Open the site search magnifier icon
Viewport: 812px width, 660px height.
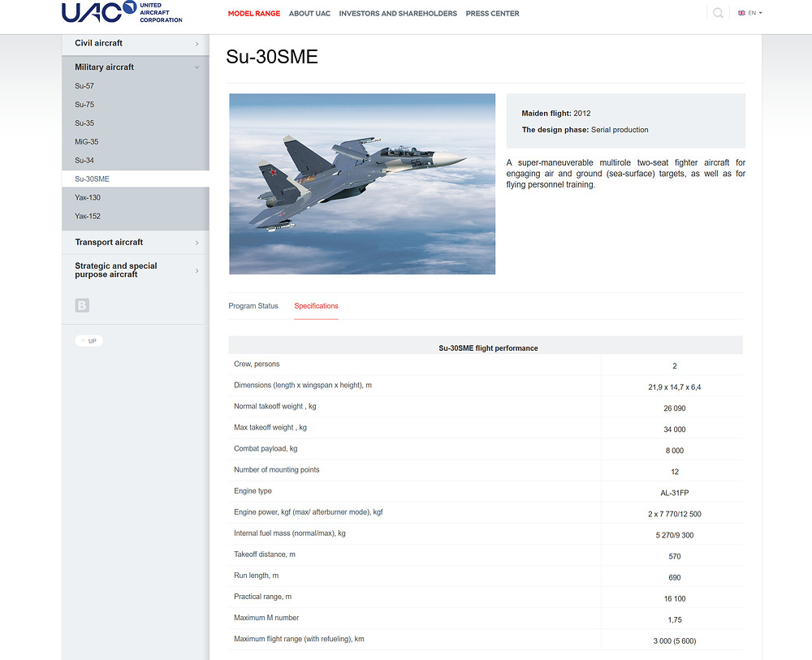click(718, 13)
